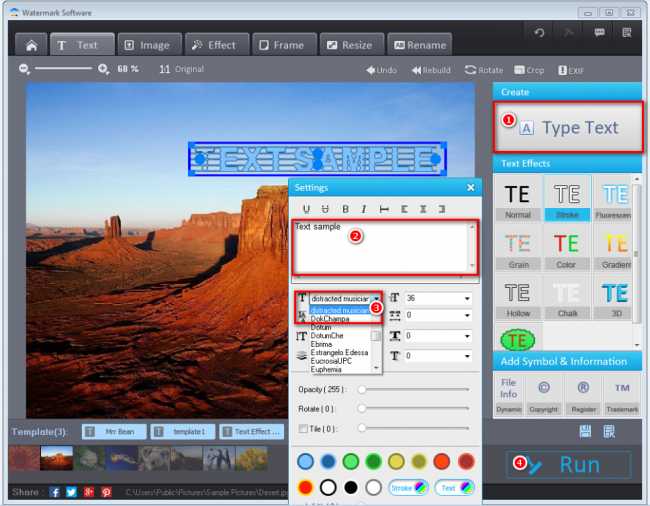Toggle bold formatting in Settings
The height and width of the screenshot is (506, 650).
click(x=345, y=209)
